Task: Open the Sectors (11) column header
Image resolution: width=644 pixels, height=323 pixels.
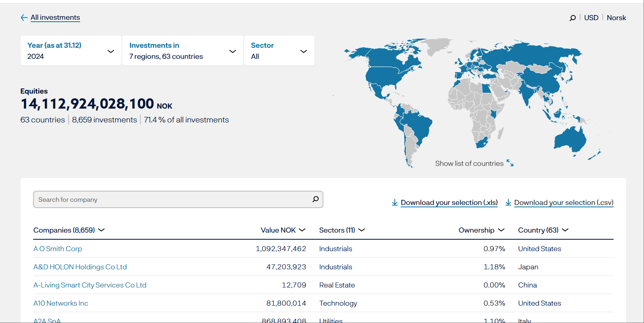Action: tap(337, 230)
